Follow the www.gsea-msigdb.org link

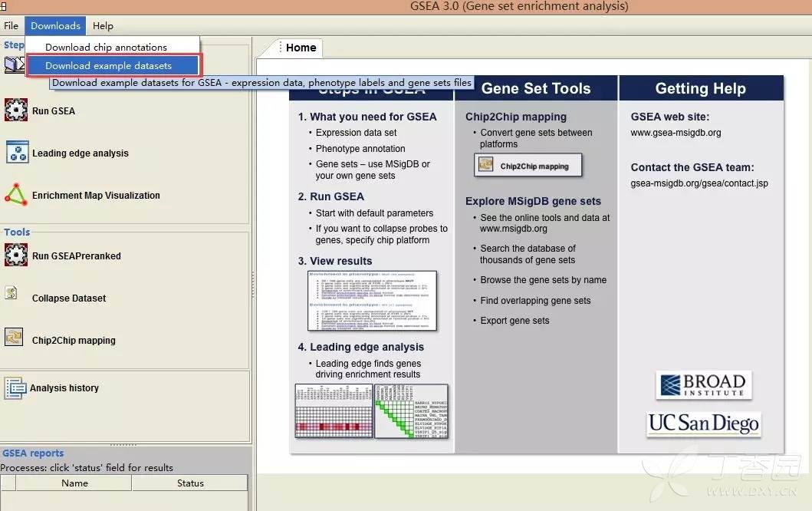coord(676,132)
